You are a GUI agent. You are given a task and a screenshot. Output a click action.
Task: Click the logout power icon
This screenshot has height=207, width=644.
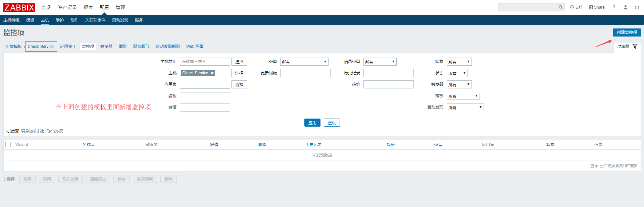pyautogui.click(x=637, y=7)
